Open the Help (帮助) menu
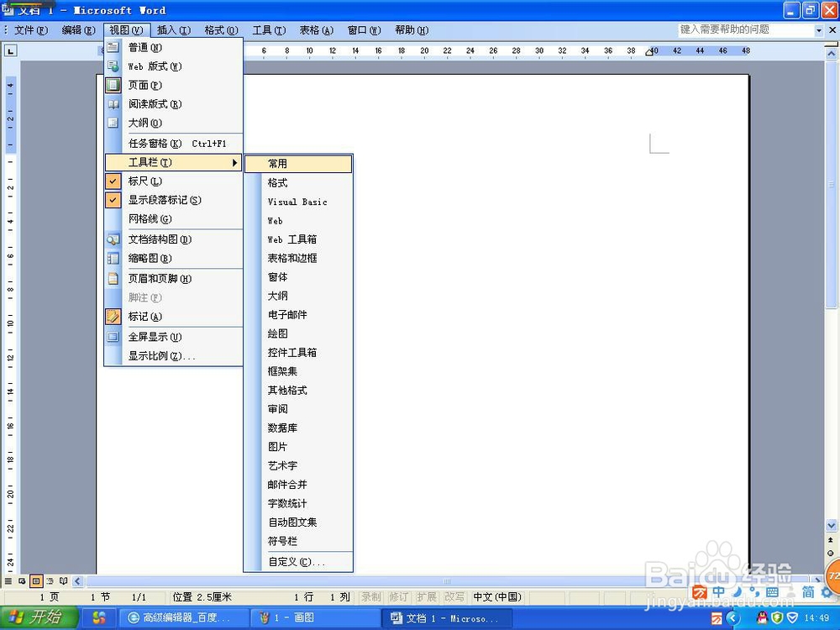 (412, 30)
